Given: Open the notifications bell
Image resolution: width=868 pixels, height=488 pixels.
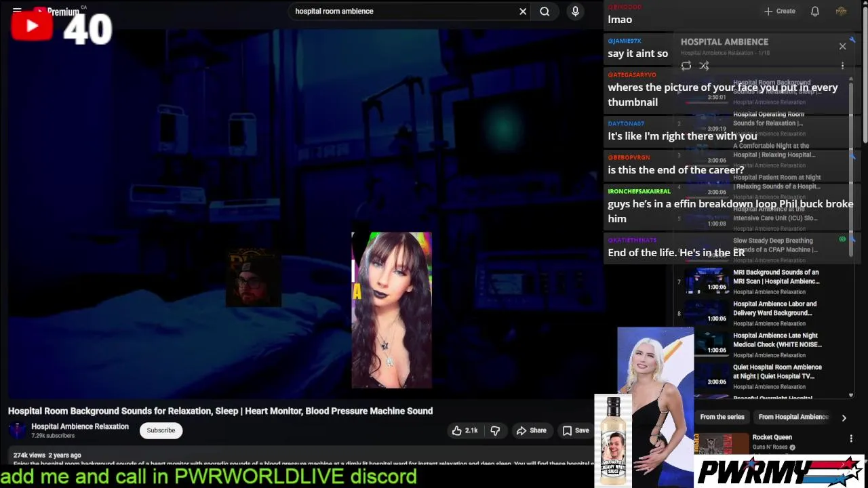Looking at the screenshot, I should click(x=815, y=11).
